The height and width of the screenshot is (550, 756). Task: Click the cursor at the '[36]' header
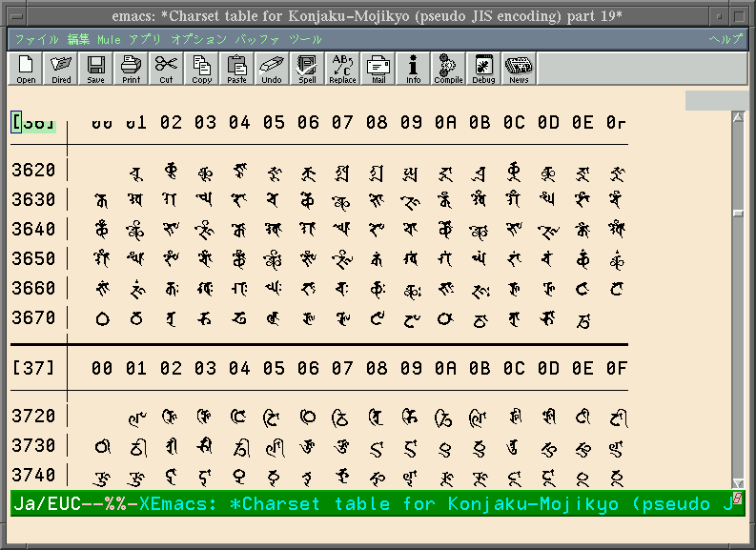(16, 121)
